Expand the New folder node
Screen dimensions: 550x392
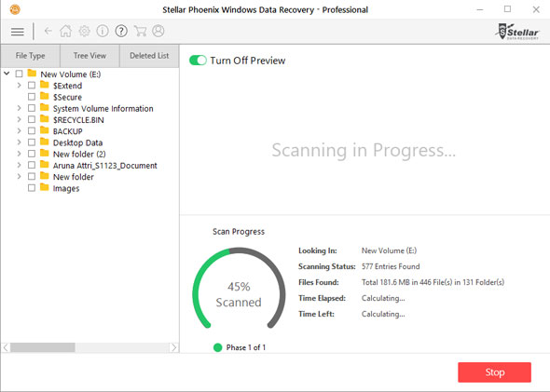click(x=19, y=176)
